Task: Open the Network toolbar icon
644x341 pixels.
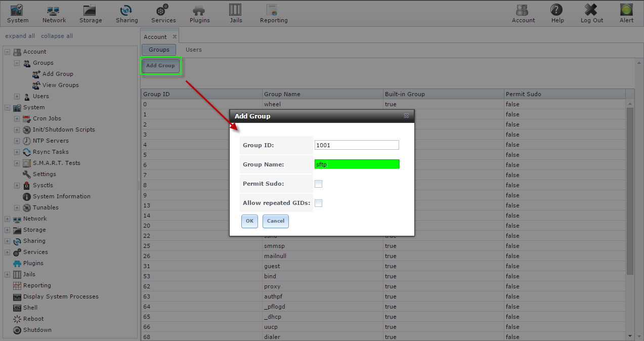Action: tap(54, 14)
